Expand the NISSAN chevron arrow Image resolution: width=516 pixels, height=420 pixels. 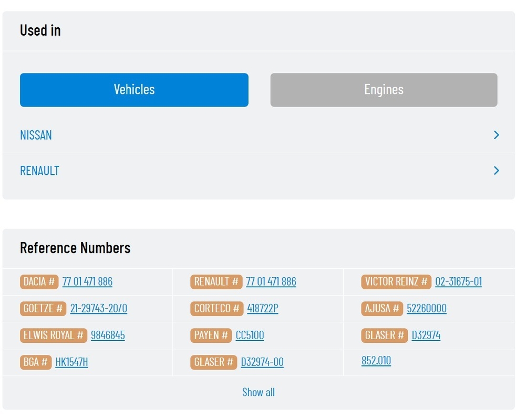(496, 135)
